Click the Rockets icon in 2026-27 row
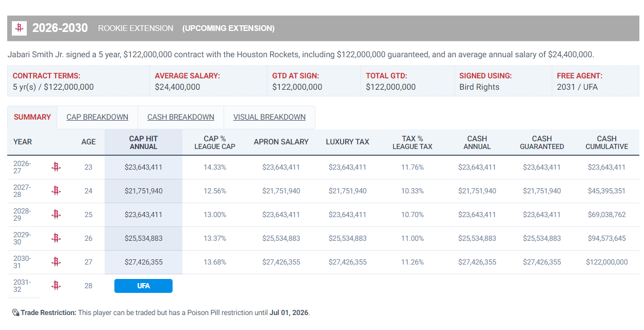Viewport: 644px width, 330px height. [x=56, y=167]
